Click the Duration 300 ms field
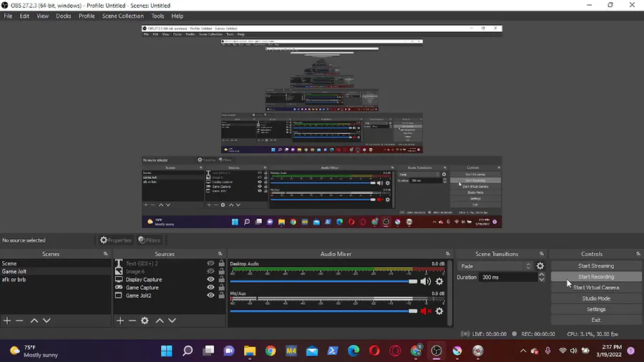 coord(508,278)
